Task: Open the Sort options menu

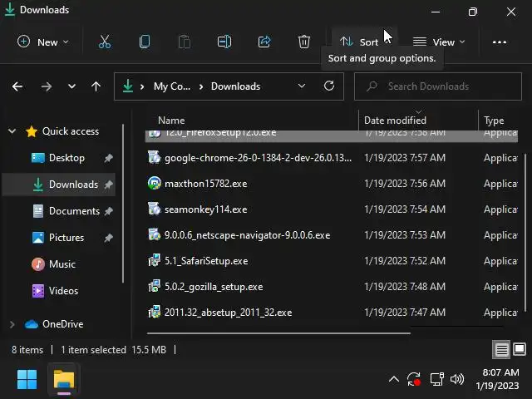Action: coord(359,42)
